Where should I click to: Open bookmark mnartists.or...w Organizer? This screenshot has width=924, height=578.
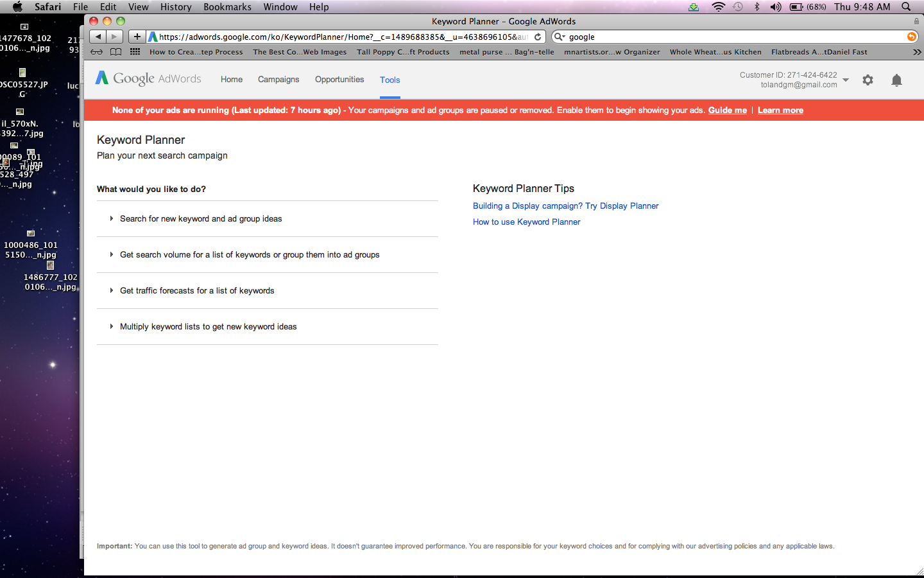point(612,52)
